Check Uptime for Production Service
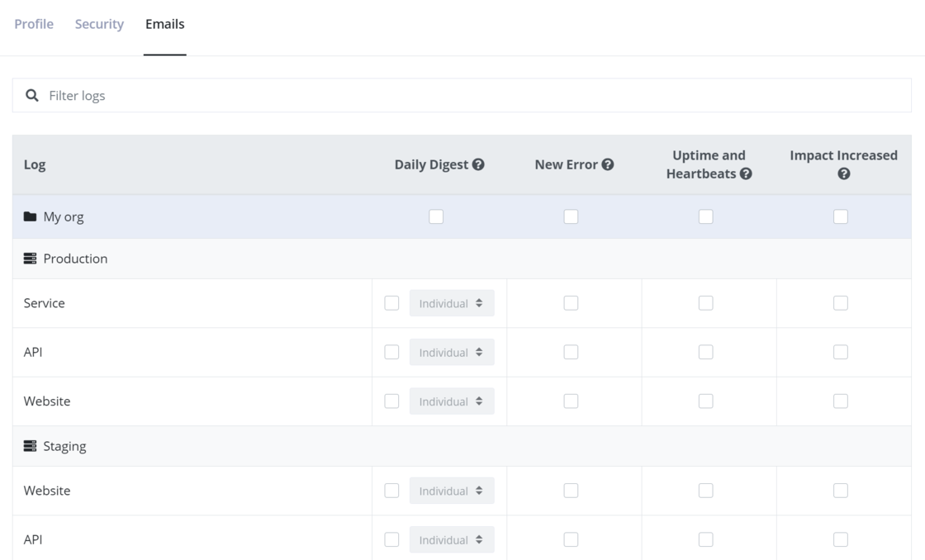This screenshot has height=560, width=925. [x=705, y=303]
